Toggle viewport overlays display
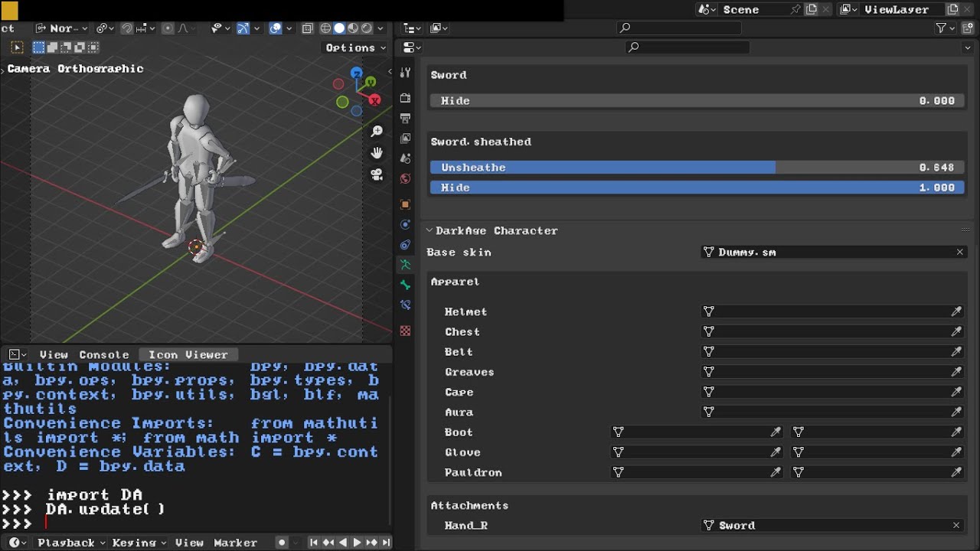The width and height of the screenshot is (980, 551). click(x=276, y=28)
